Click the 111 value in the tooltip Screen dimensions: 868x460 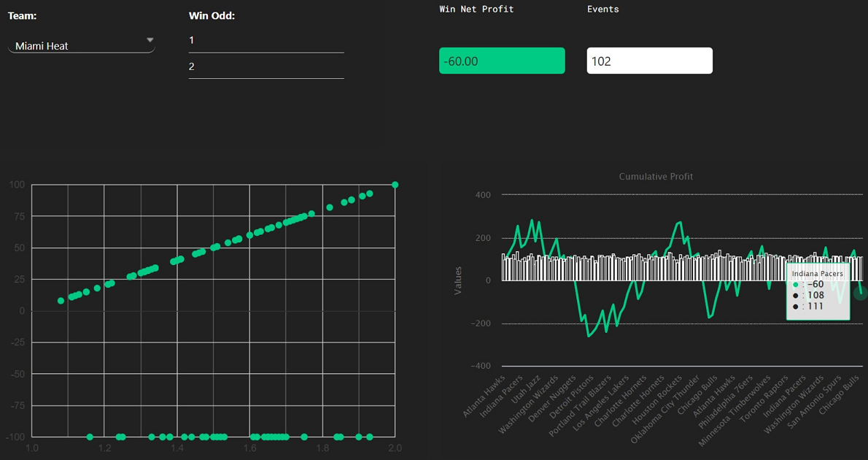(816, 306)
